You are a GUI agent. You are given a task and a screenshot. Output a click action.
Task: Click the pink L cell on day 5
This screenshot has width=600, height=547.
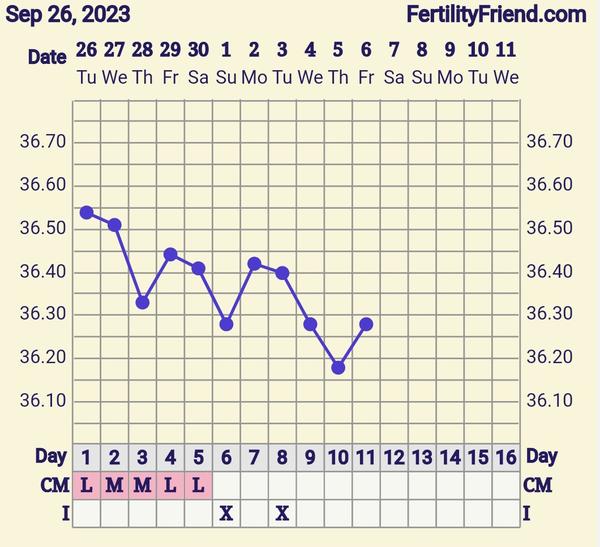pos(198,486)
